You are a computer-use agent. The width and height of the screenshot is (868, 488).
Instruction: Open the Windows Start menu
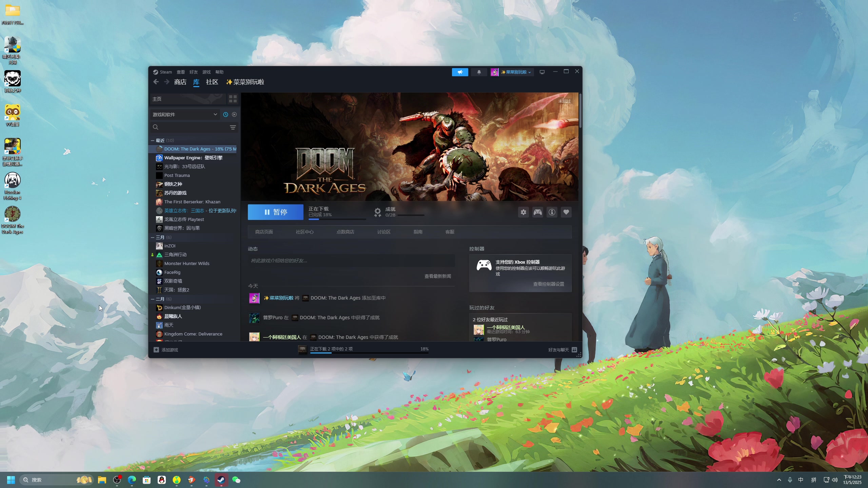11,480
